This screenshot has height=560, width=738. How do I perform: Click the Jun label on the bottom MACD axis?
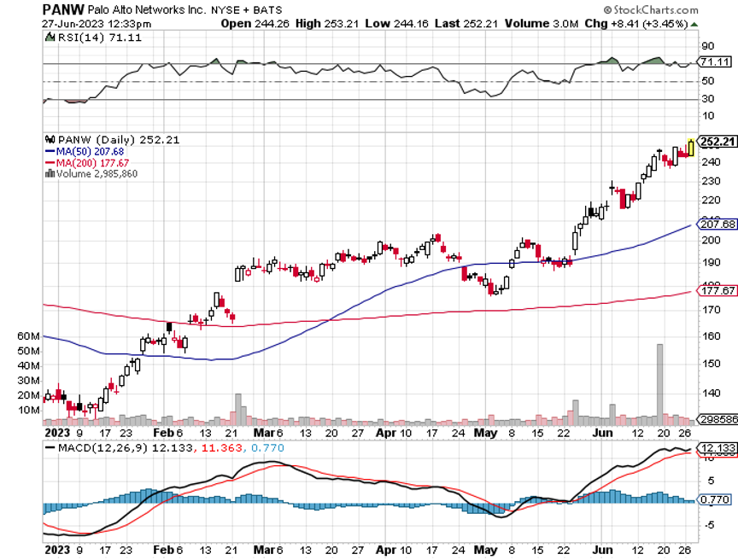pyautogui.click(x=602, y=550)
